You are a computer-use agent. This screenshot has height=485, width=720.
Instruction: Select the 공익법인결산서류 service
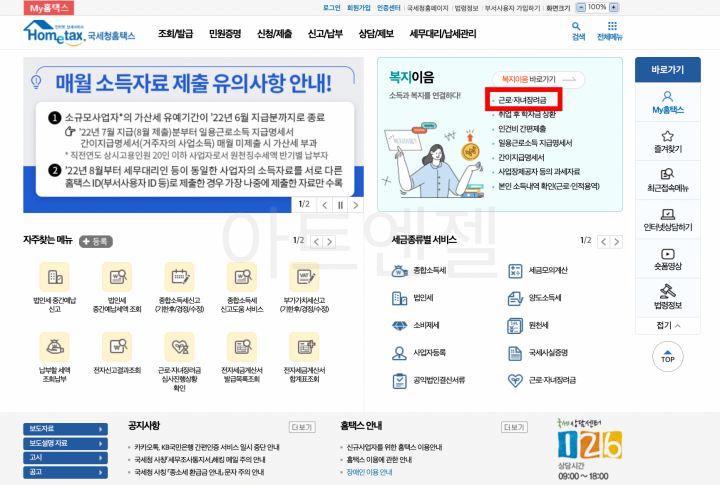coord(428,380)
